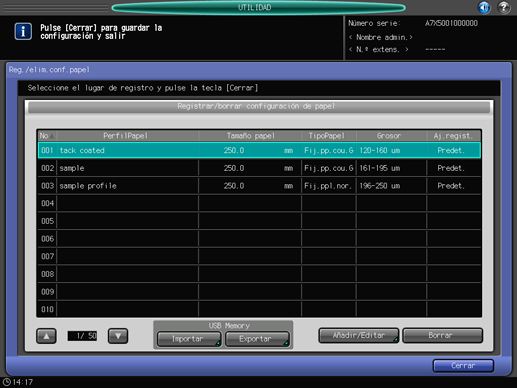This screenshot has width=517, height=388.
Task: Click the Predet. cell in row 002
Action: tap(454, 168)
